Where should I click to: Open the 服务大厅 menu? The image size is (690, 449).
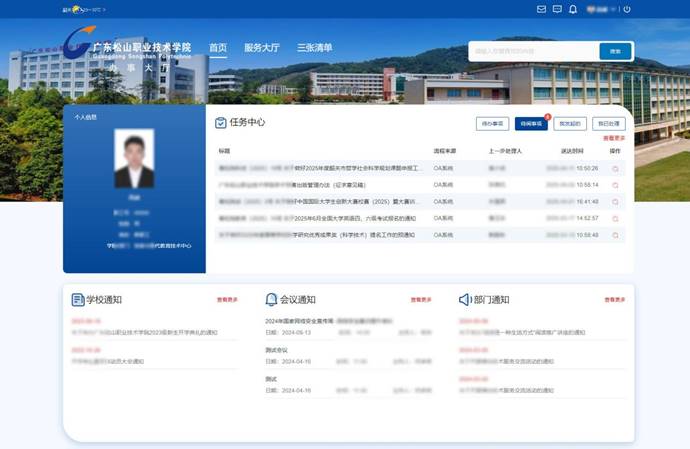[x=262, y=48]
